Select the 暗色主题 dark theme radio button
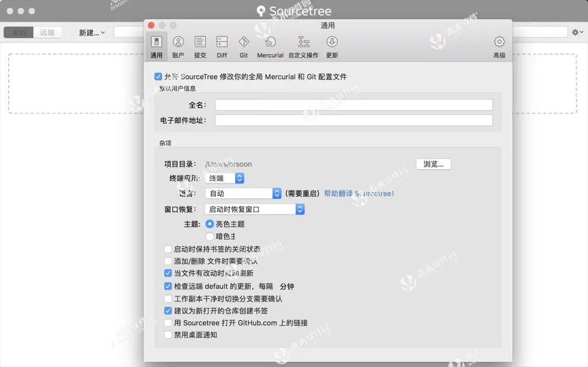The width and height of the screenshot is (588, 367). pos(209,236)
